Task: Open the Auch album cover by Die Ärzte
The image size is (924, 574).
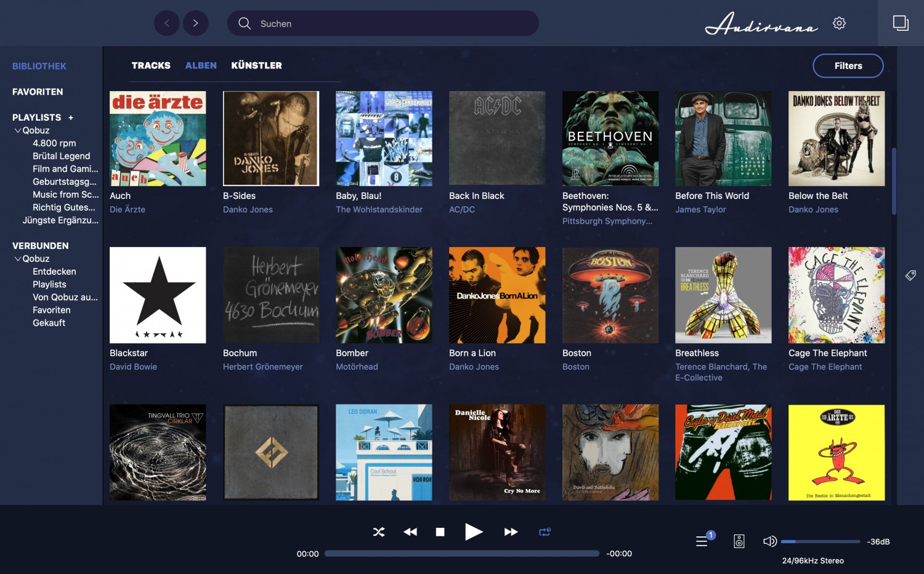Action: pos(158,139)
